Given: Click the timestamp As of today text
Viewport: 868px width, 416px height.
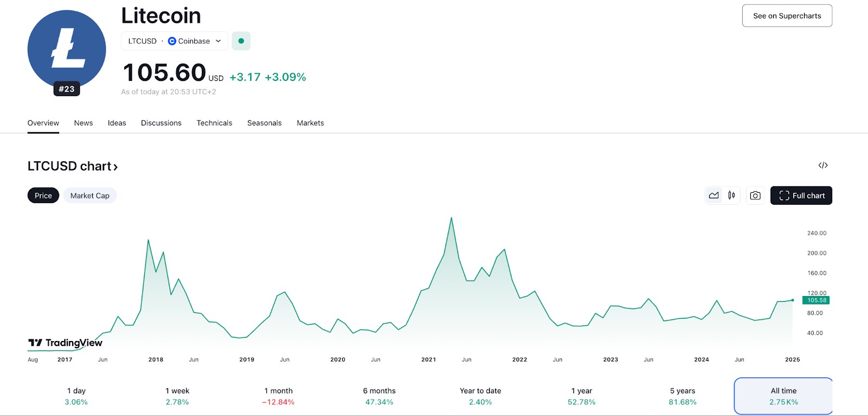Looking at the screenshot, I should click(169, 92).
